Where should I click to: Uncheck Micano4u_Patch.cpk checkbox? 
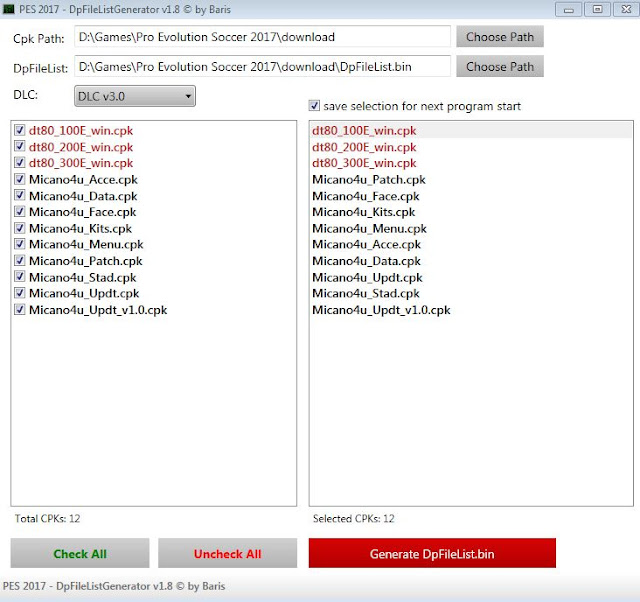tap(20, 260)
